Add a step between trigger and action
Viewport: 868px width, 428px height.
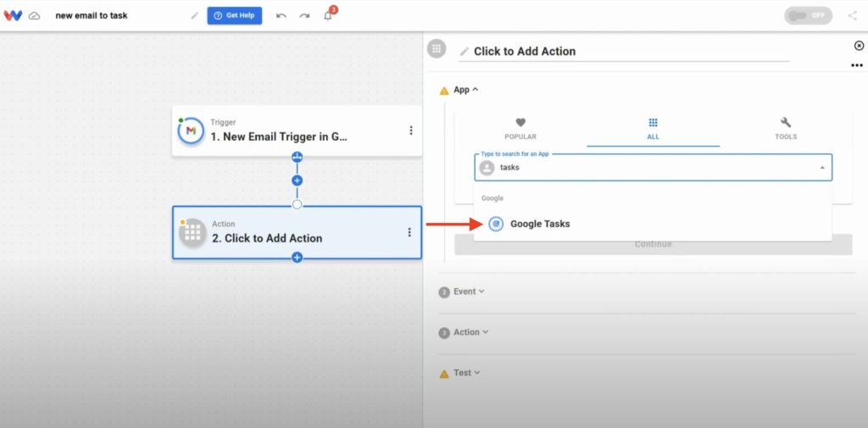tap(298, 181)
